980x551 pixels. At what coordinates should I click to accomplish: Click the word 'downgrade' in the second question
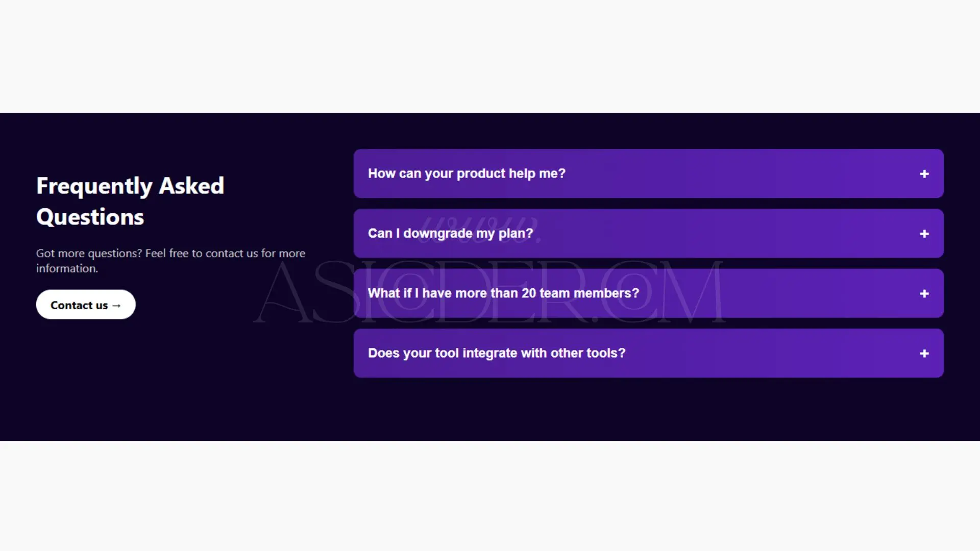pos(438,233)
